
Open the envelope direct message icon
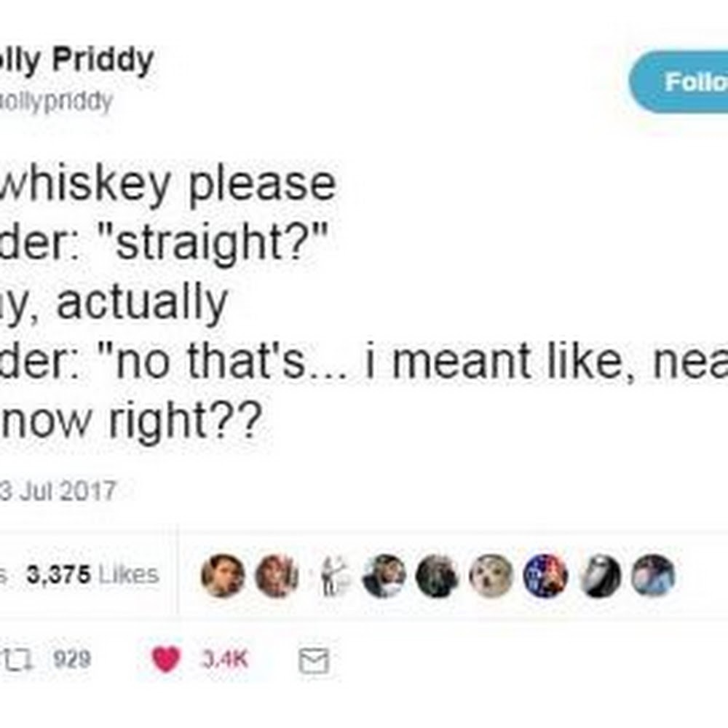(x=314, y=660)
